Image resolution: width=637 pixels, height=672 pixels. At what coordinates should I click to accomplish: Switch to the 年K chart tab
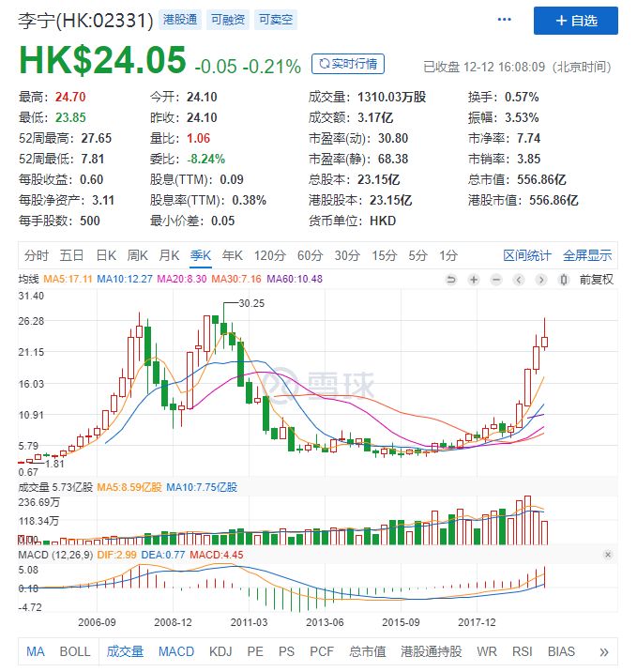click(x=232, y=255)
